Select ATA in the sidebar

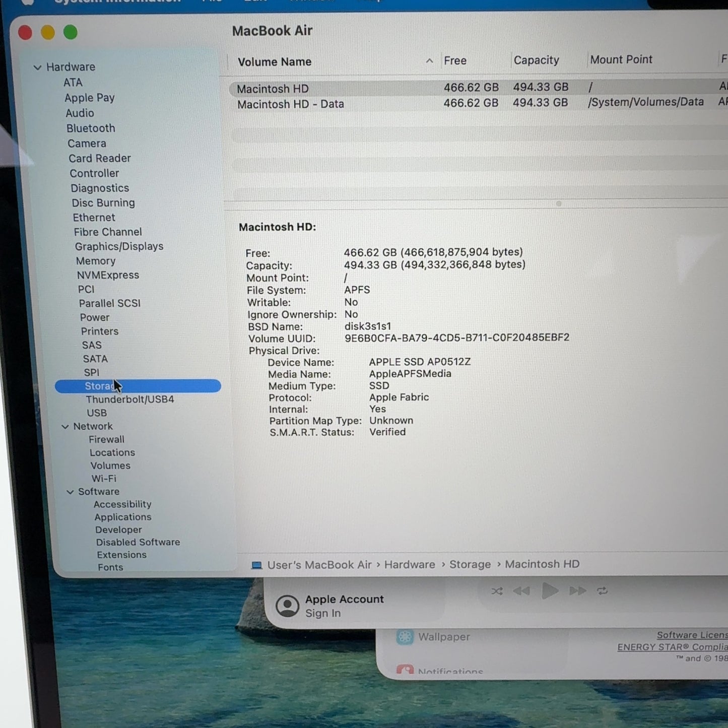click(x=73, y=83)
